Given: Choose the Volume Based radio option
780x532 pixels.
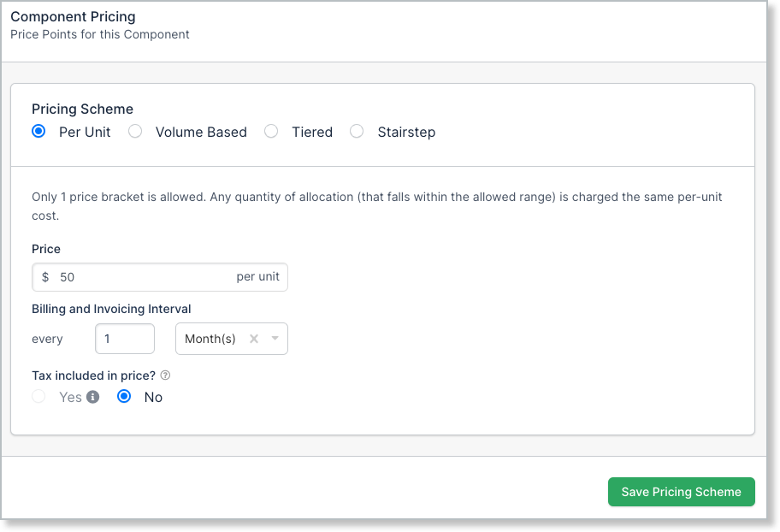Looking at the screenshot, I should 135,132.
